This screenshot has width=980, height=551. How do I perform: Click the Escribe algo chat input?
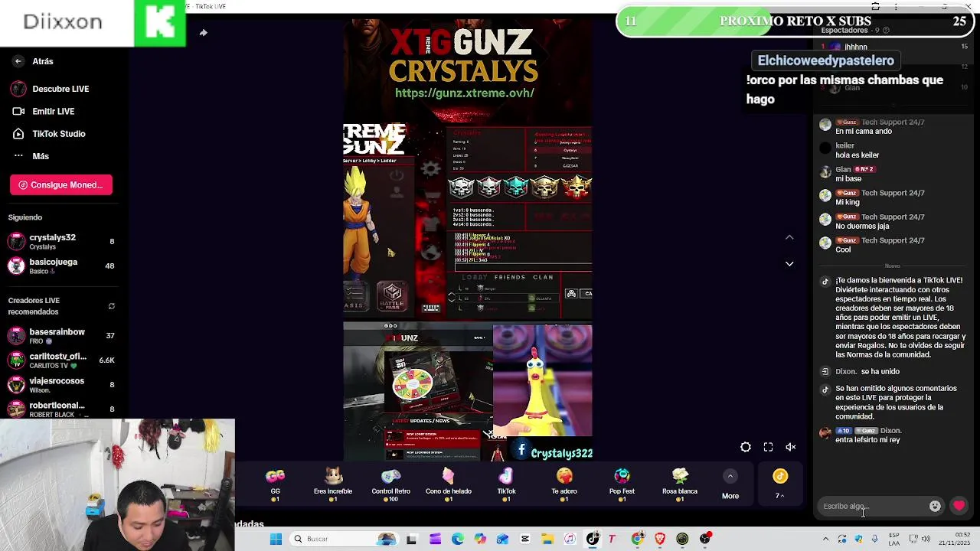click(x=873, y=506)
